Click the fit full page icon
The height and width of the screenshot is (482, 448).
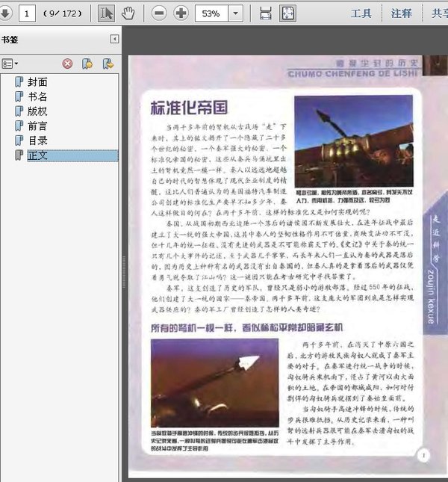tap(287, 13)
